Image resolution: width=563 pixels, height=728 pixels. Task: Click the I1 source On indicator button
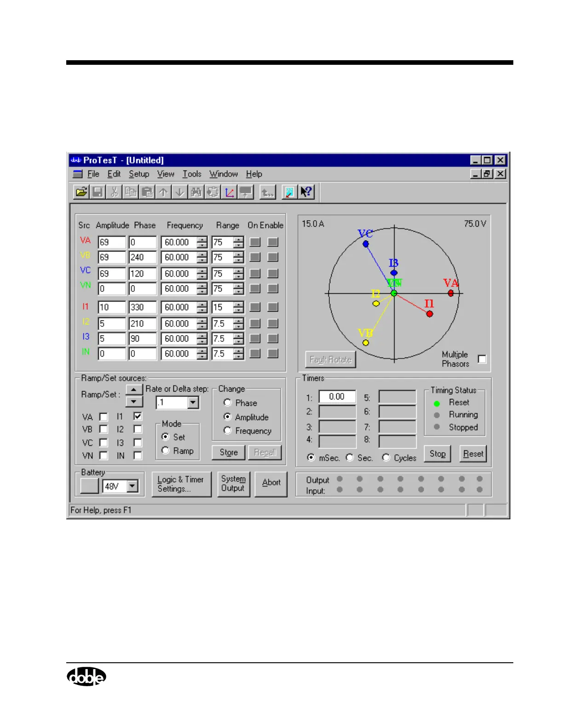255,307
